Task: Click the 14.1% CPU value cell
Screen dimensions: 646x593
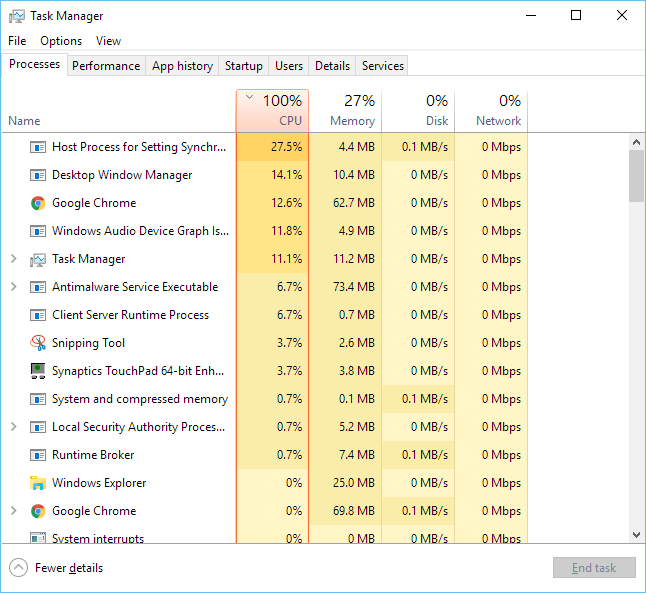Action: pyautogui.click(x=272, y=175)
